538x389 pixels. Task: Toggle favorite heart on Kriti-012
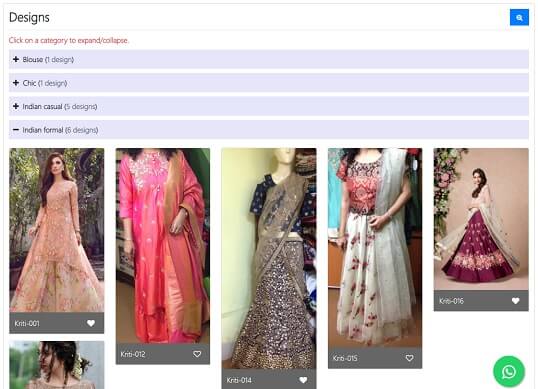197,354
